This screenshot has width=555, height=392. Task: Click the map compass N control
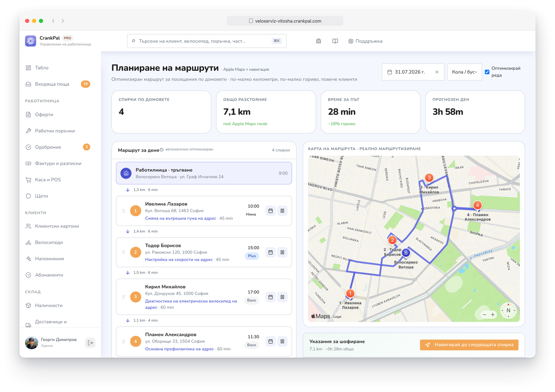tap(508, 311)
